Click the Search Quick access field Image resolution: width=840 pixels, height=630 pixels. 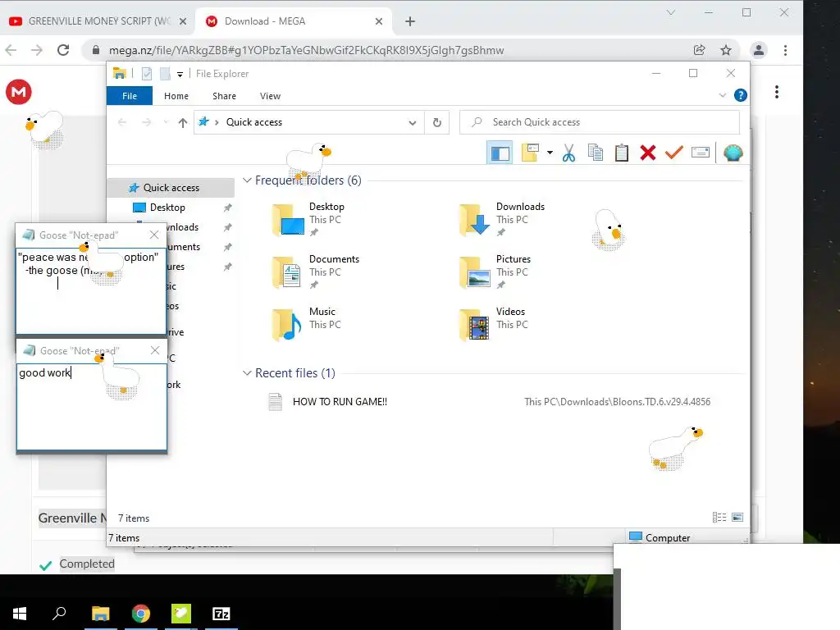(600, 122)
